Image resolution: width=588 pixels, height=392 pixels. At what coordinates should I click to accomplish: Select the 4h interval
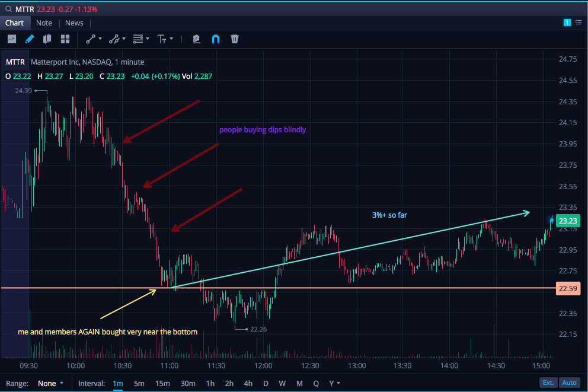click(248, 383)
